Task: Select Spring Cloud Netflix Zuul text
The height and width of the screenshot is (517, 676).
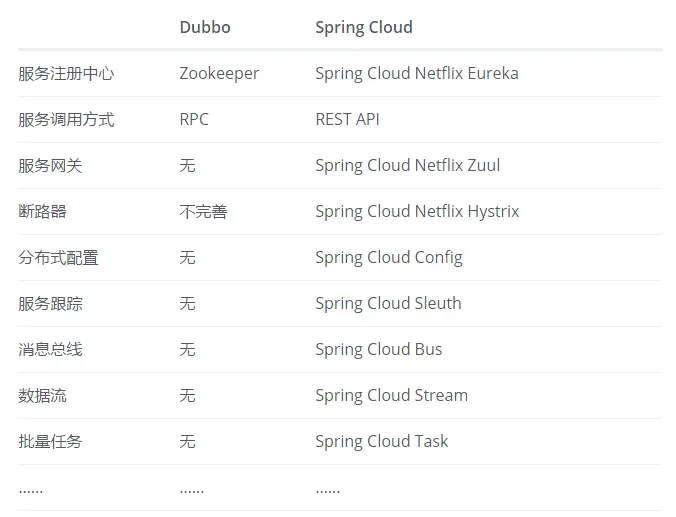Action: (408, 166)
